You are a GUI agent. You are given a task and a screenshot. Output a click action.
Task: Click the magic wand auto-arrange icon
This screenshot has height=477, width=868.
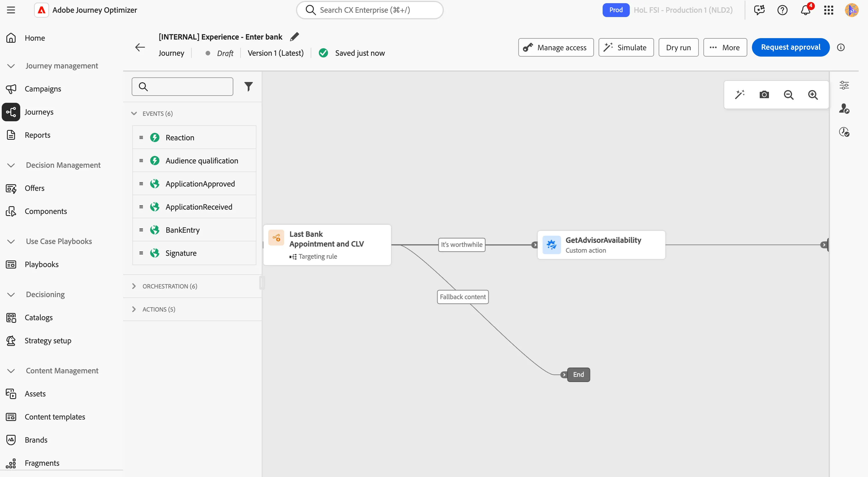[x=740, y=95]
